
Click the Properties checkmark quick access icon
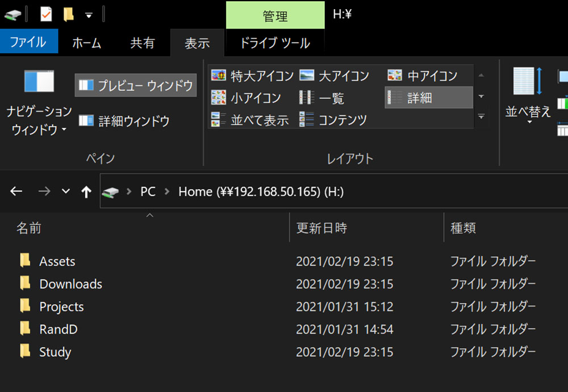coord(47,15)
